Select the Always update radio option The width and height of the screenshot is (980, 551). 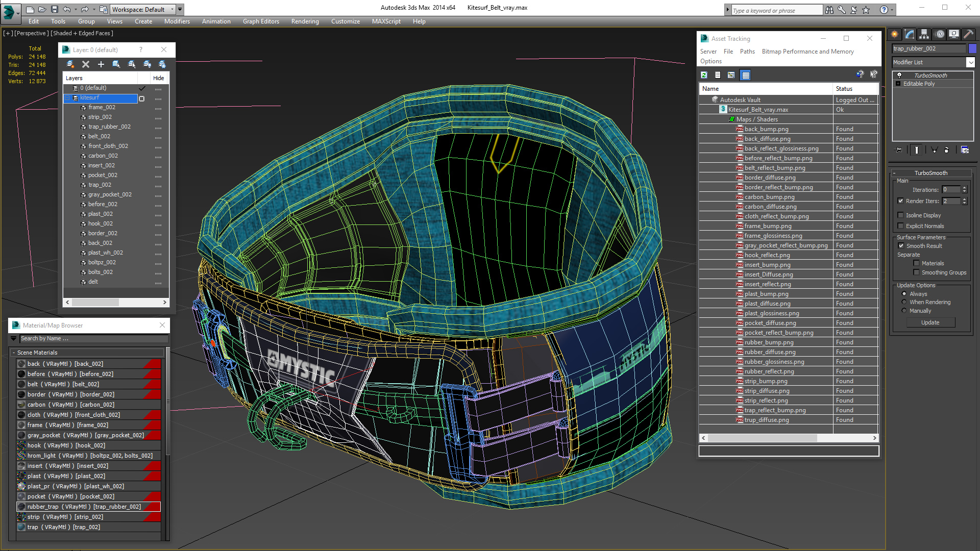pyautogui.click(x=904, y=294)
